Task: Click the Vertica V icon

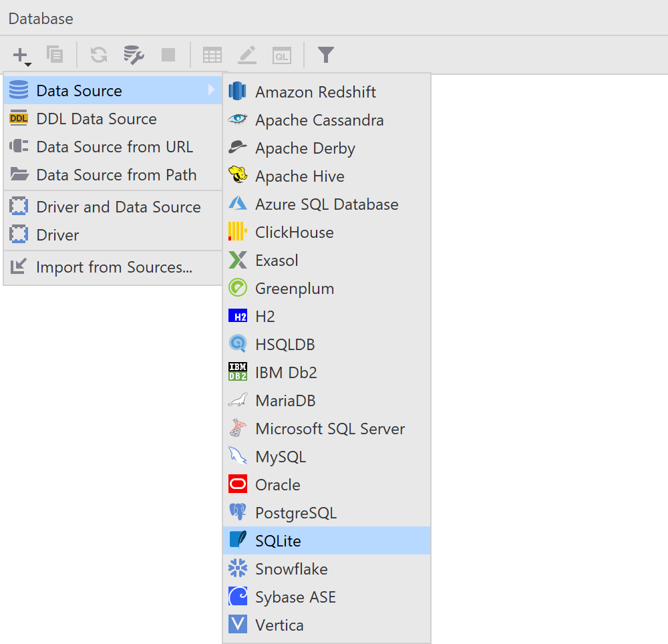Action: 238,624
